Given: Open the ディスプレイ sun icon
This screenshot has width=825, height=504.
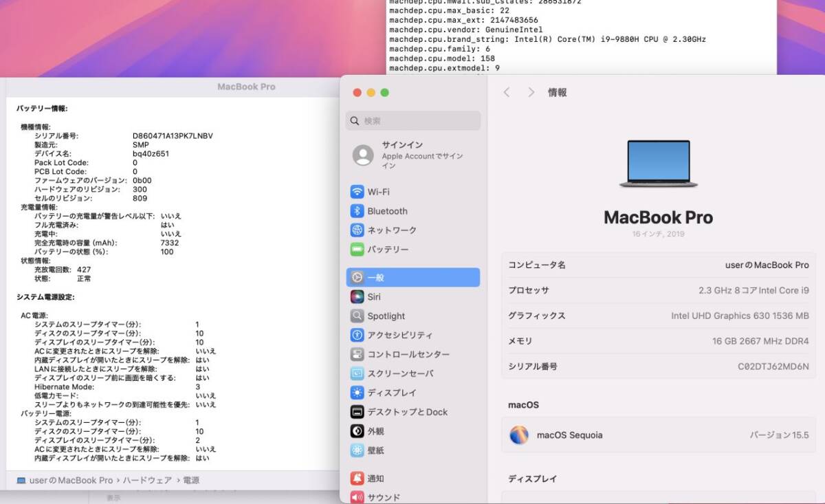Looking at the screenshot, I should 357,393.
